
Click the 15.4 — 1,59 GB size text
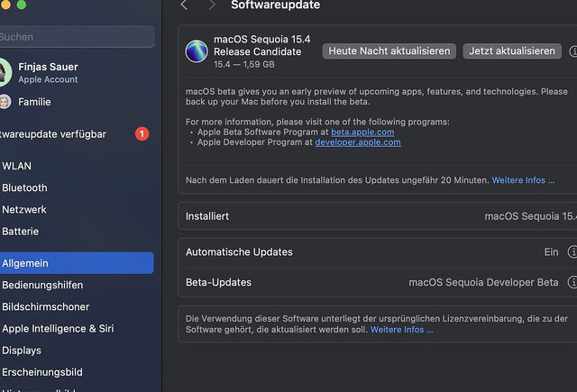click(x=244, y=64)
